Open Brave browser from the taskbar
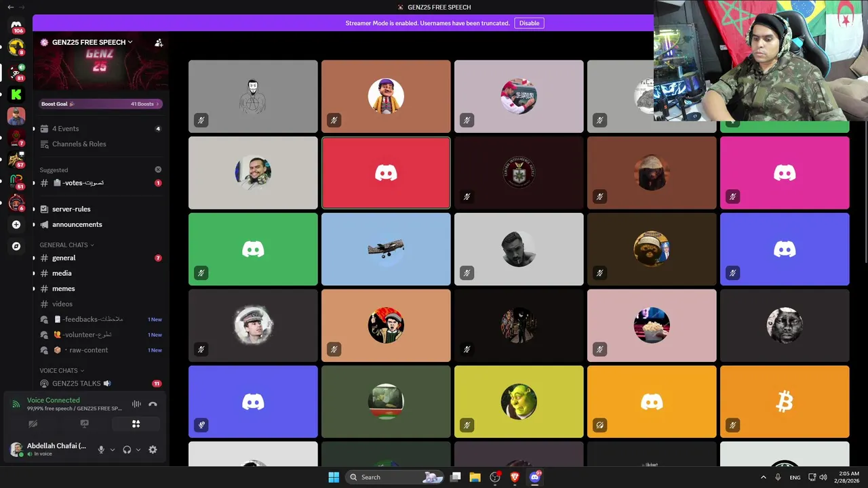 pos(515,477)
